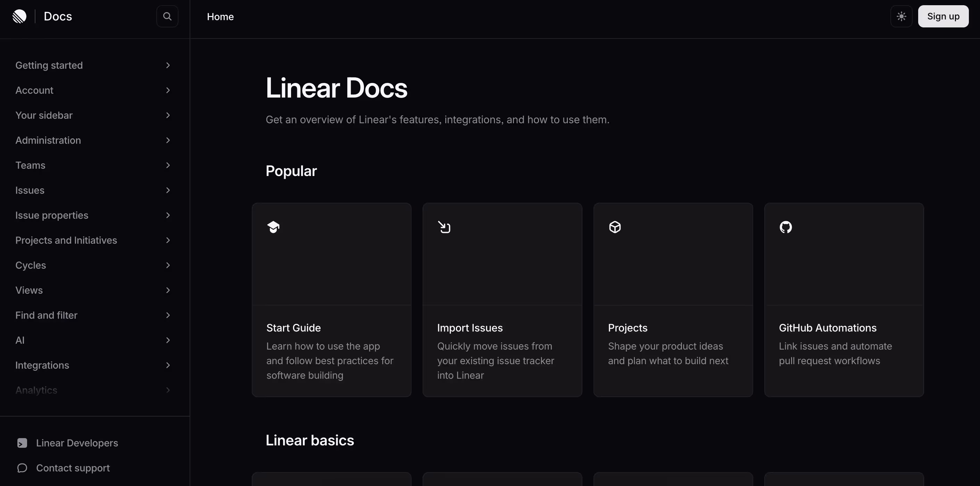This screenshot has width=980, height=486.
Task: Open the Start Guide card
Action: (331, 300)
